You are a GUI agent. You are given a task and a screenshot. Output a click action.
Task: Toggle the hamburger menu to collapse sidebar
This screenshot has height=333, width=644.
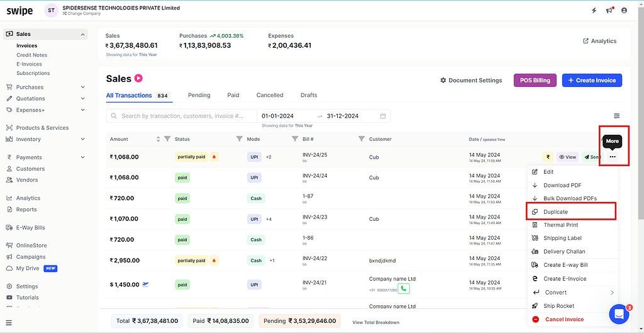click(x=9, y=323)
